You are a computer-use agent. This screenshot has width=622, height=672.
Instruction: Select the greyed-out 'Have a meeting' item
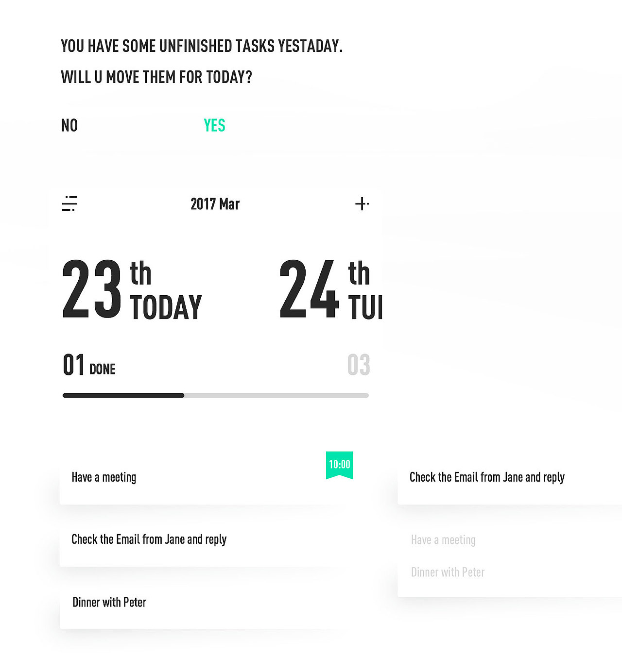(443, 540)
